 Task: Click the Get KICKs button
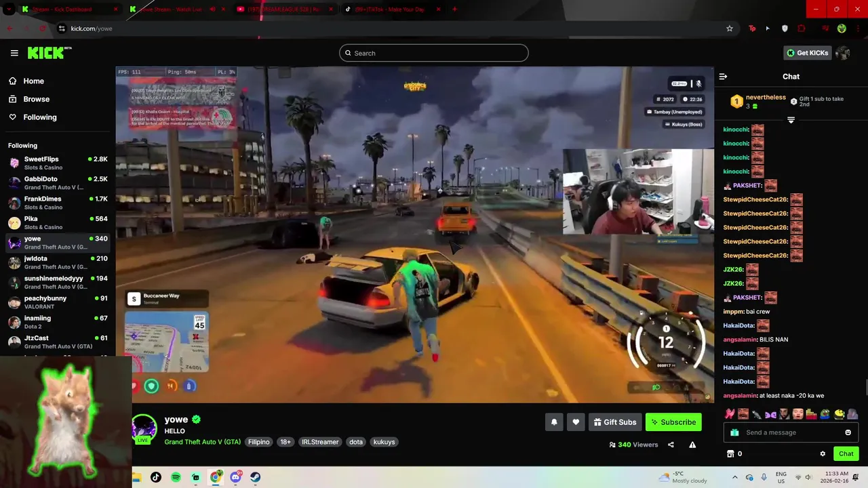click(x=808, y=53)
